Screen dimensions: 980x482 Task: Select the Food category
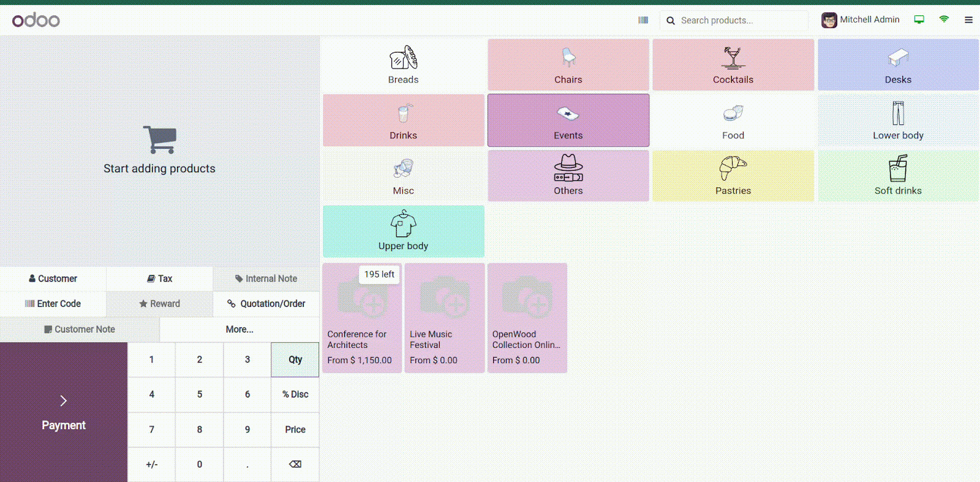pyautogui.click(x=733, y=120)
